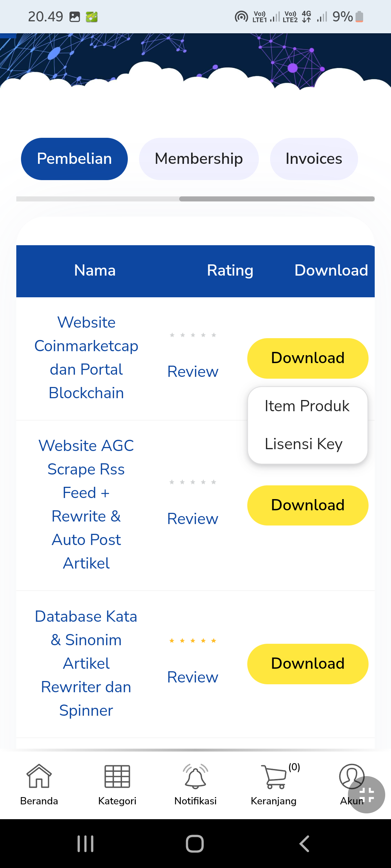Viewport: 391px width, 868px height.
Task: Click star rating of Website AGC row
Action: pos(193,482)
